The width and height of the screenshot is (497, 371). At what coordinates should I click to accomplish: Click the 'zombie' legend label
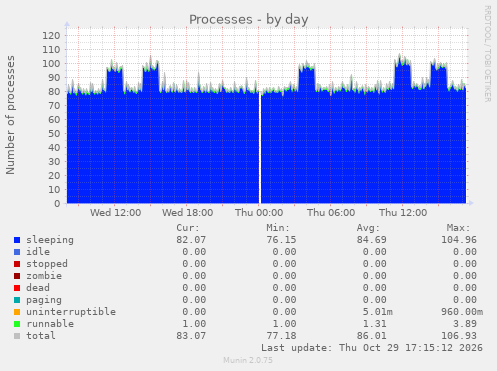pyautogui.click(x=44, y=276)
